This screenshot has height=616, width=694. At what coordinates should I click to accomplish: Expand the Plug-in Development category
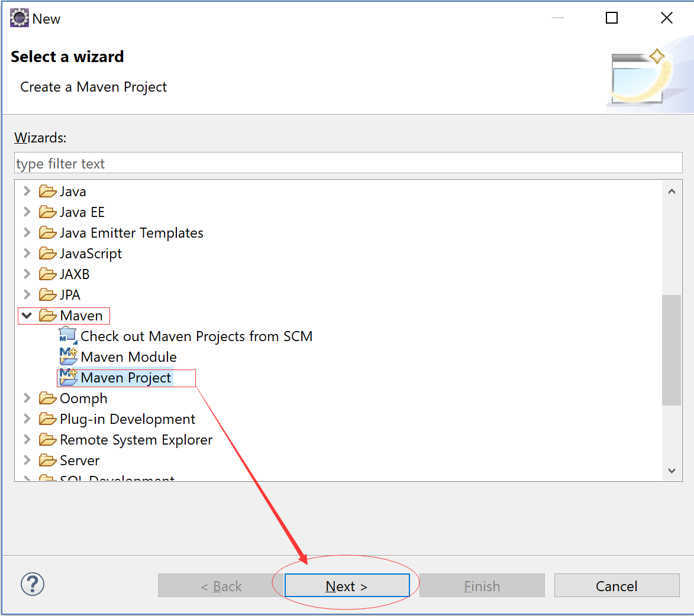(27, 419)
